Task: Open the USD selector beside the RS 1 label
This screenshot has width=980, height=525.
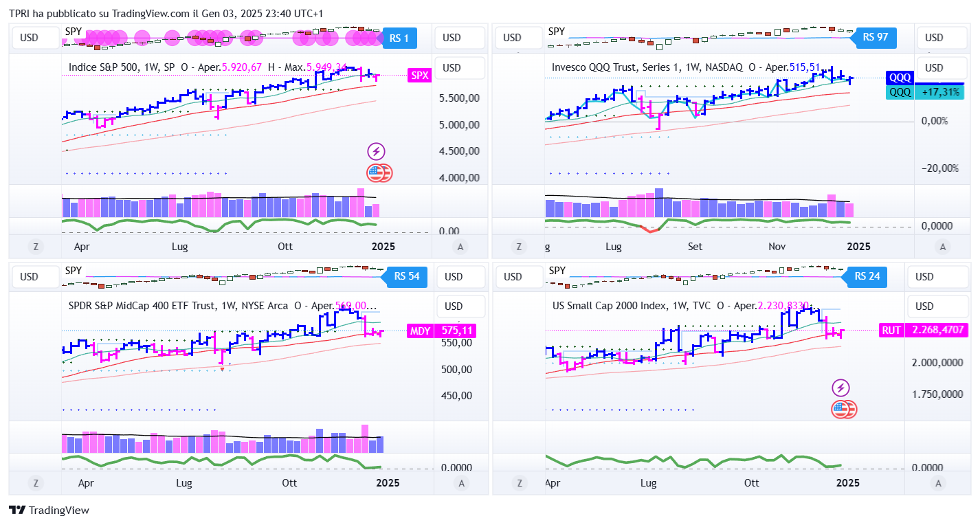Action: click(x=452, y=38)
